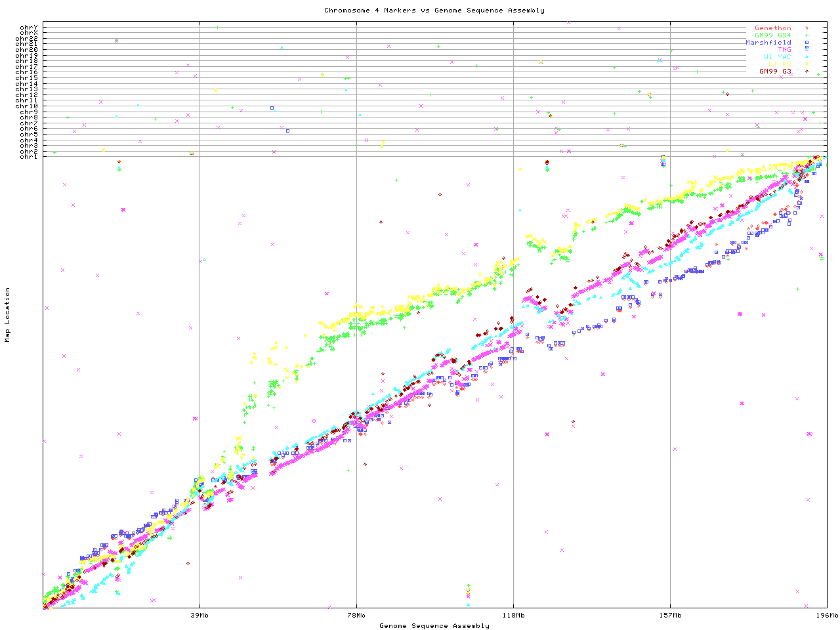Click the WI YAC legend text
Viewport: 840px width, 630px height.
pyautogui.click(x=777, y=57)
